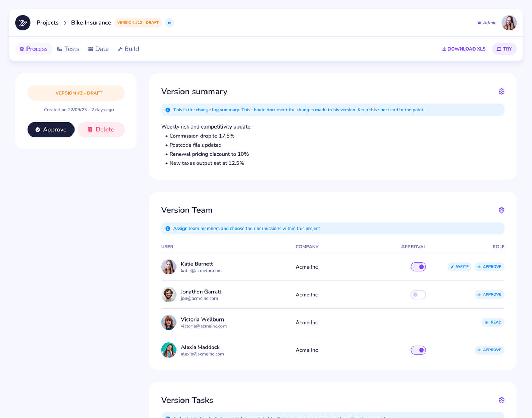
Task: Click the APPROVAL column header
Action: tap(413, 247)
